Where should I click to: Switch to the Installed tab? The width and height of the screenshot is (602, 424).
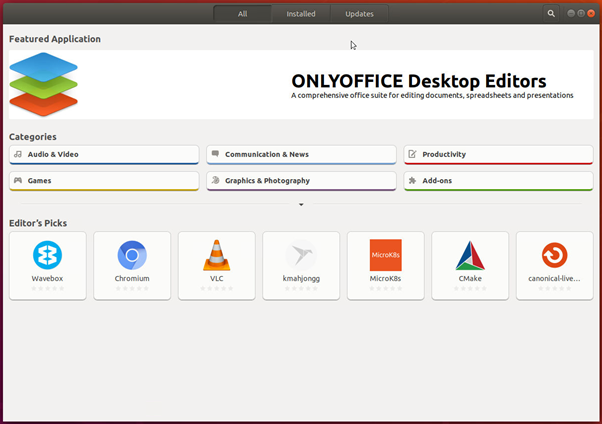pyautogui.click(x=301, y=14)
